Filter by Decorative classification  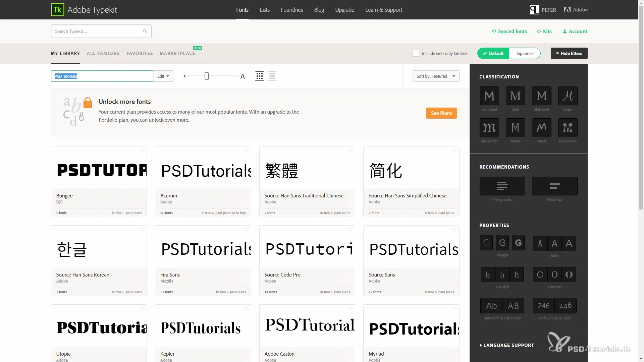[x=568, y=128]
